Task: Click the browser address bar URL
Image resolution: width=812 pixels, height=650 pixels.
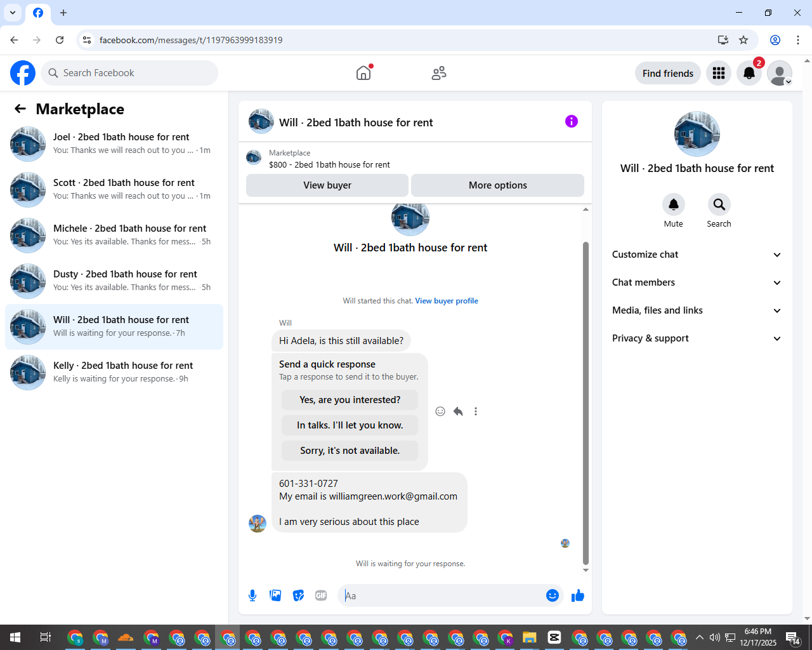Action: (191, 40)
